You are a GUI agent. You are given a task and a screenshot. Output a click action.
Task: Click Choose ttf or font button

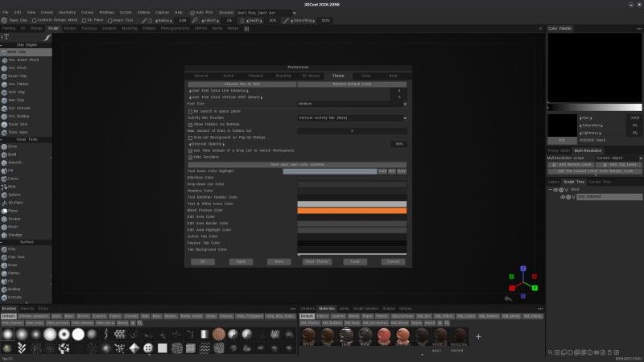coord(242,84)
